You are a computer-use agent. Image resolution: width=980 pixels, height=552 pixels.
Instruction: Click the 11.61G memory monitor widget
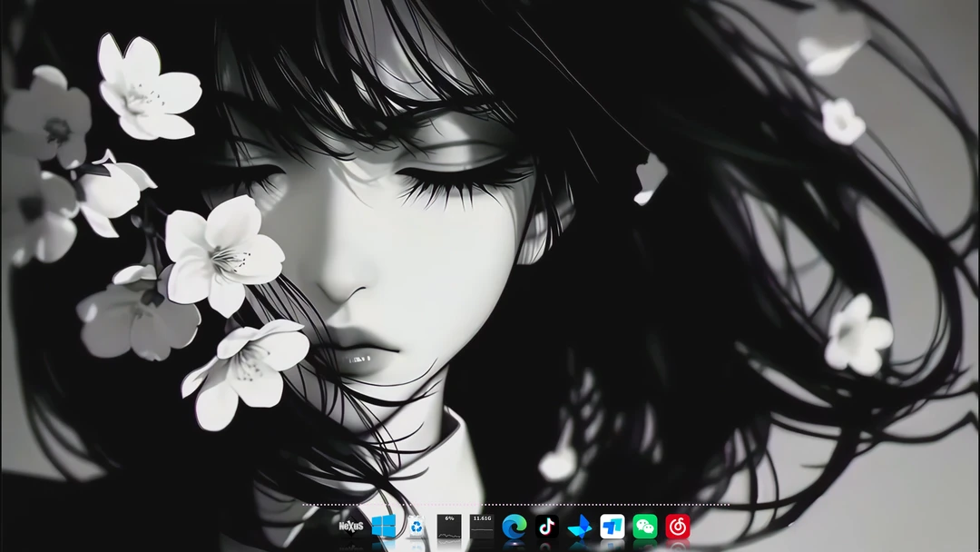(482, 527)
